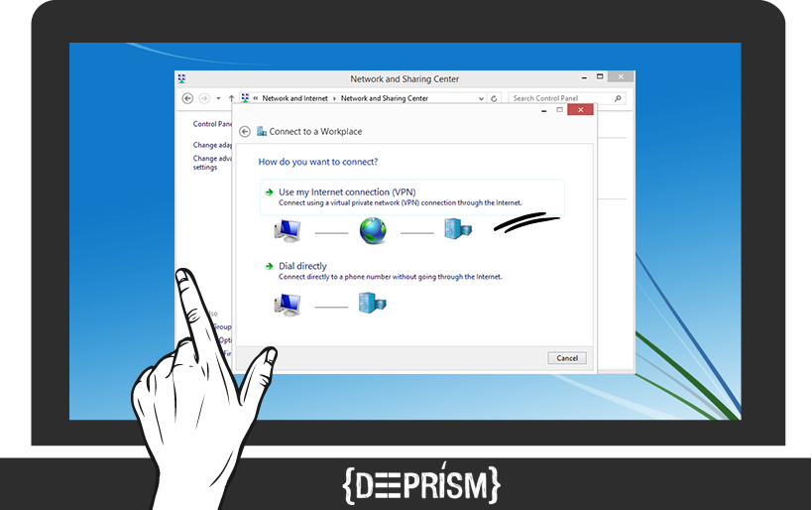
Task: Choose the Dial directly option
Action: [x=302, y=266]
